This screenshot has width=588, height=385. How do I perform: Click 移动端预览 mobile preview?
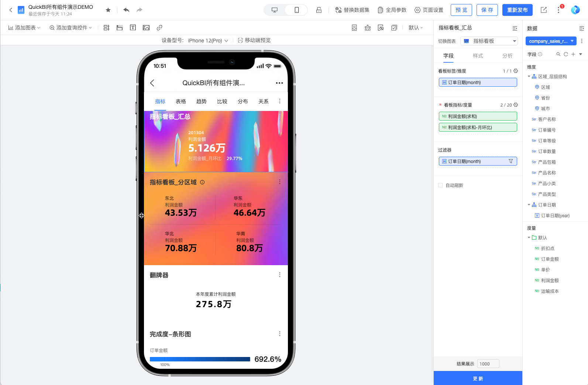(254, 40)
